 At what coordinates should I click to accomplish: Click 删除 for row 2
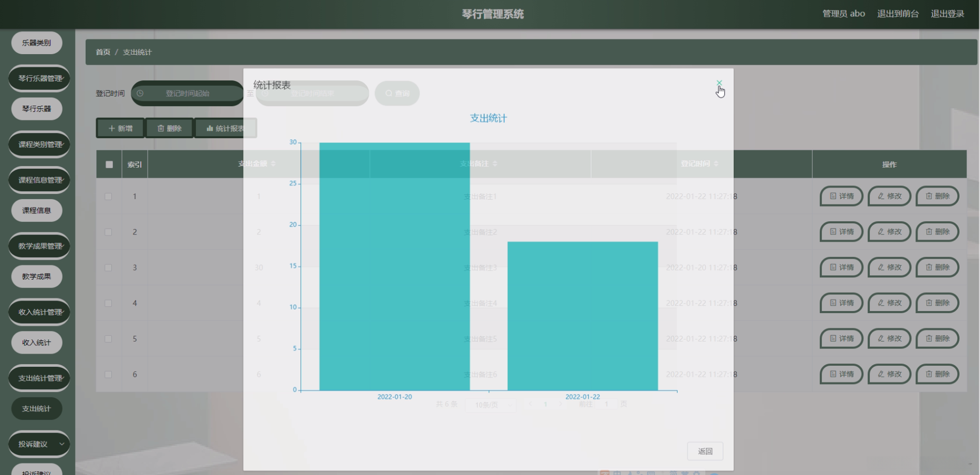(937, 232)
